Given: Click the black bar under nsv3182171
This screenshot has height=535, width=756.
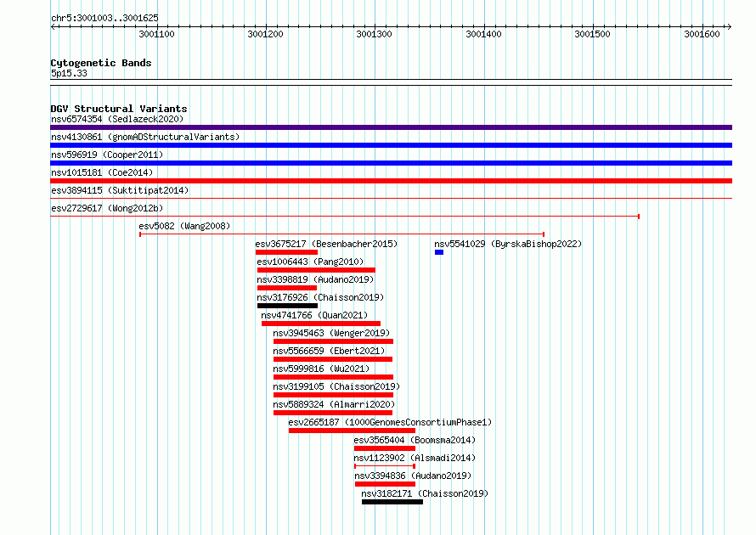Looking at the screenshot, I should [x=392, y=502].
